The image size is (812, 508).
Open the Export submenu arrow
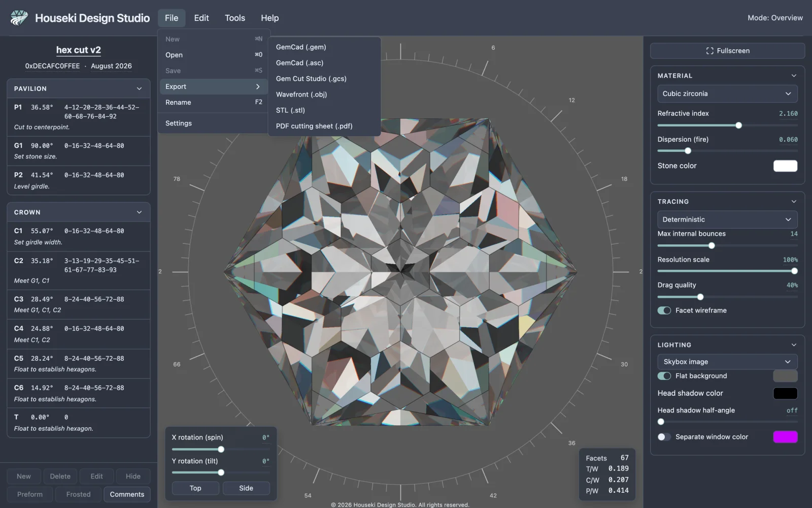pyautogui.click(x=258, y=86)
